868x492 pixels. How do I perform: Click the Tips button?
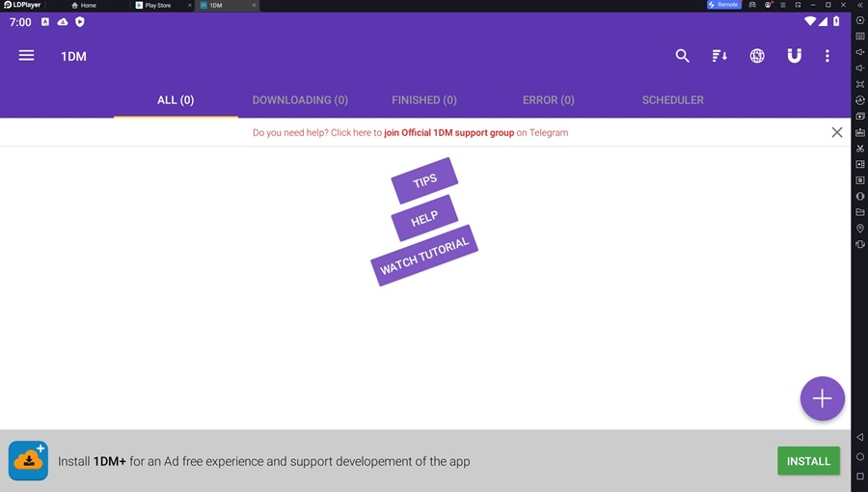click(x=424, y=180)
